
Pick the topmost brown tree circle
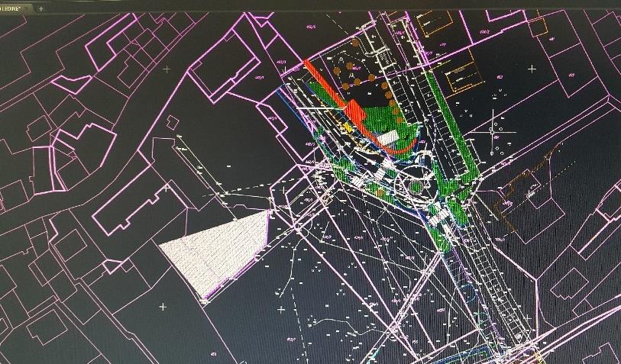337,69
